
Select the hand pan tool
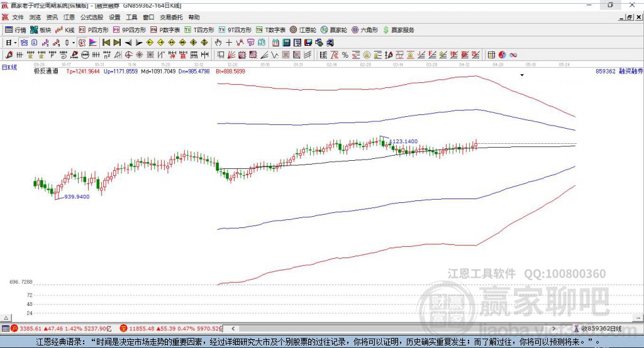pos(218,43)
